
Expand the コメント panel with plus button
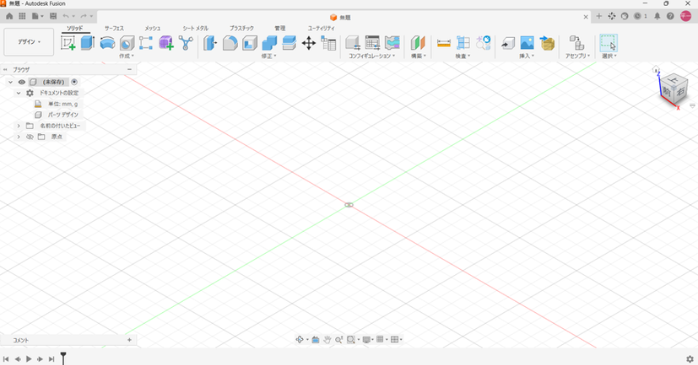(130, 340)
